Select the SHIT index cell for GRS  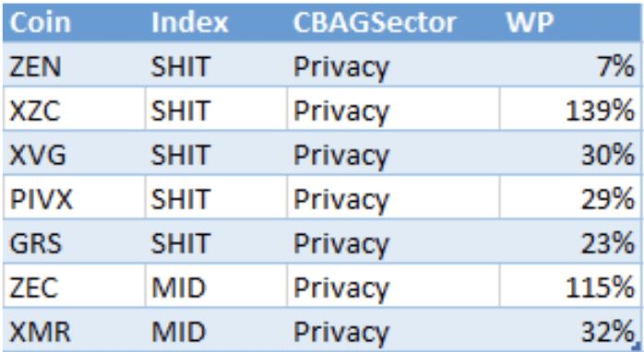coord(216,241)
